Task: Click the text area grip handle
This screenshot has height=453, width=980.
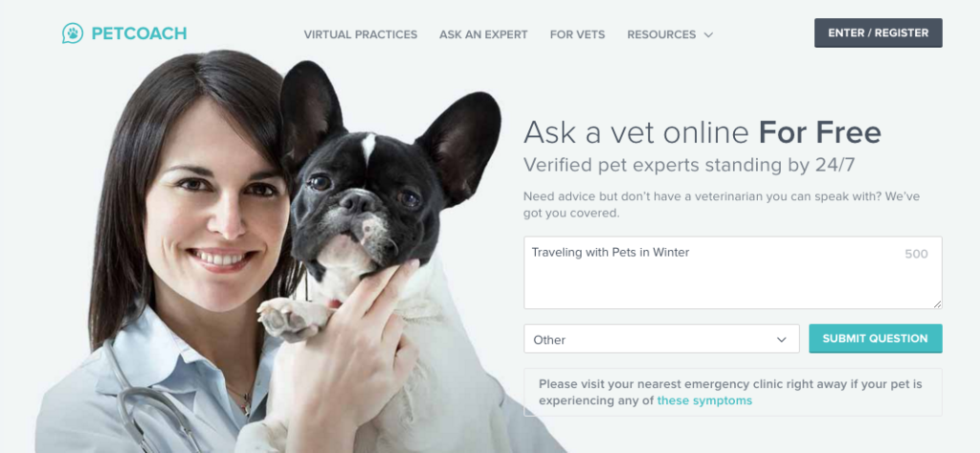Action: [937, 304]
